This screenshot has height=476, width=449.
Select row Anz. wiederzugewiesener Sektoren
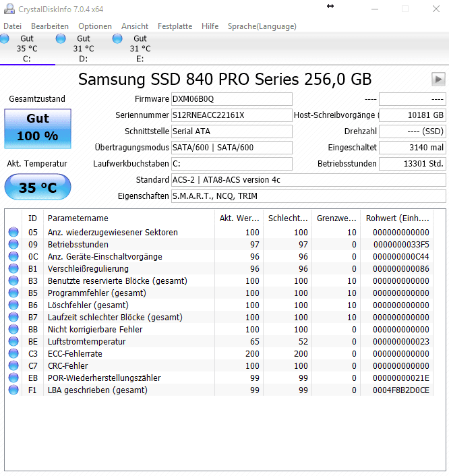(219, 232)
